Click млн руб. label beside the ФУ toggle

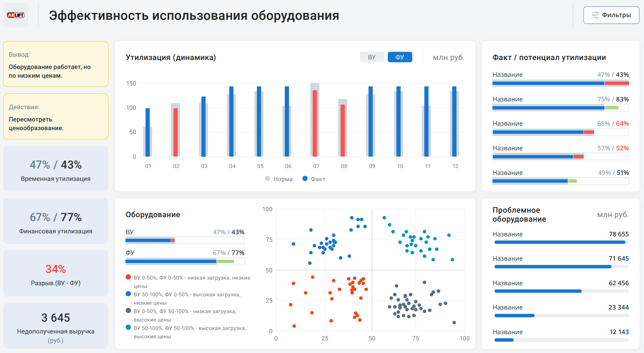pos(449,57)
